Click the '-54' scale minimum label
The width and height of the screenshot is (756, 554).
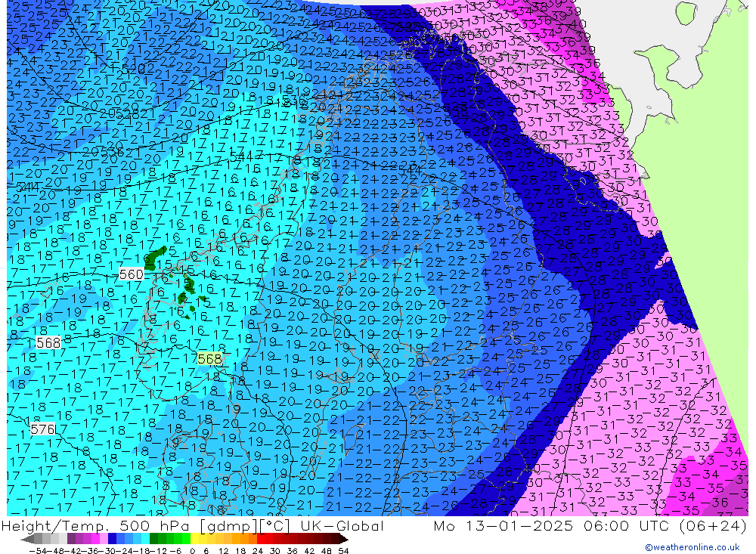(38, 551)
